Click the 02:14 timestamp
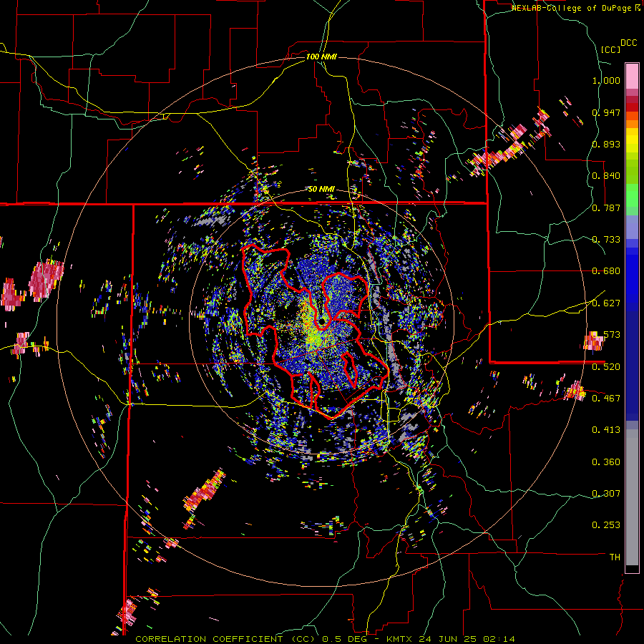Viewport: 644px width, 644px height. [x=500, y=639]
